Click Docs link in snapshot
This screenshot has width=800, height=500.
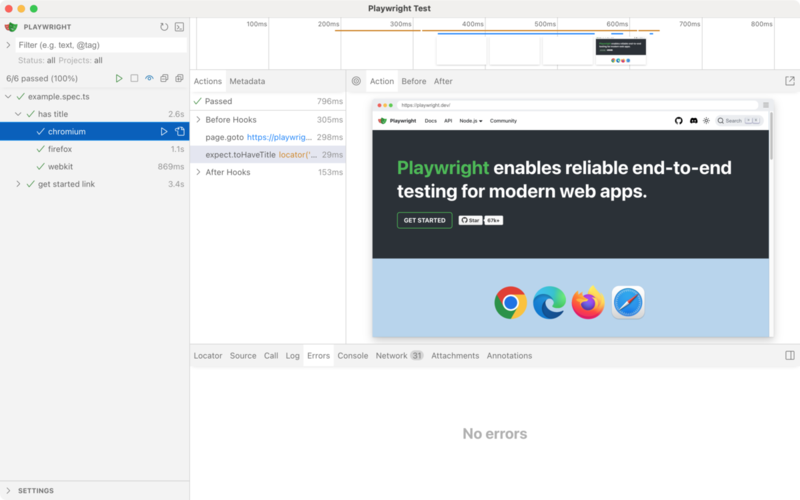click(x=431, y=121)
